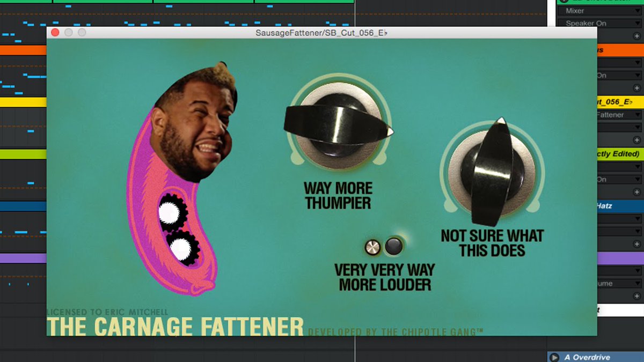Minimize the SausageFattener plugin window
Screen dimensions: 644x362
pos(68,33)
